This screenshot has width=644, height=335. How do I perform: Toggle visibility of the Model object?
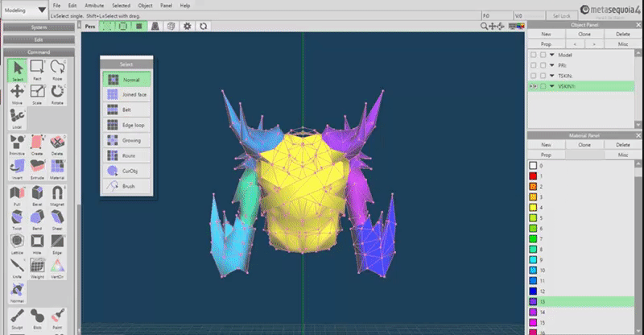[x=533, y=55]
